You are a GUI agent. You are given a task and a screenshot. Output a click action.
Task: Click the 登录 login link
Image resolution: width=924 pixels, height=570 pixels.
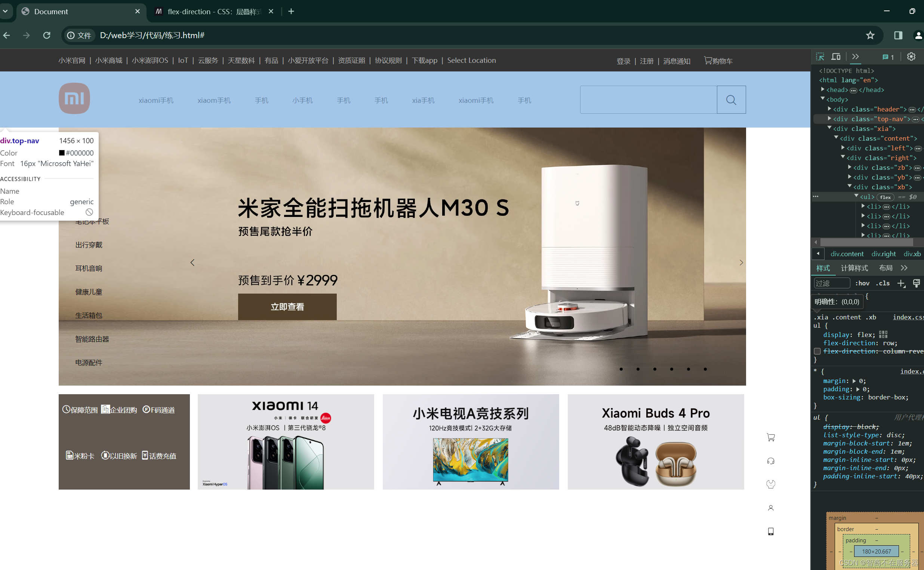(623, 61)
